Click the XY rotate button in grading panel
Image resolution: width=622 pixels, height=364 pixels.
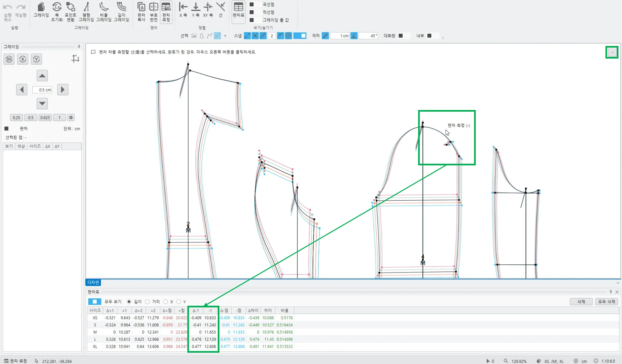click(9, 59)
